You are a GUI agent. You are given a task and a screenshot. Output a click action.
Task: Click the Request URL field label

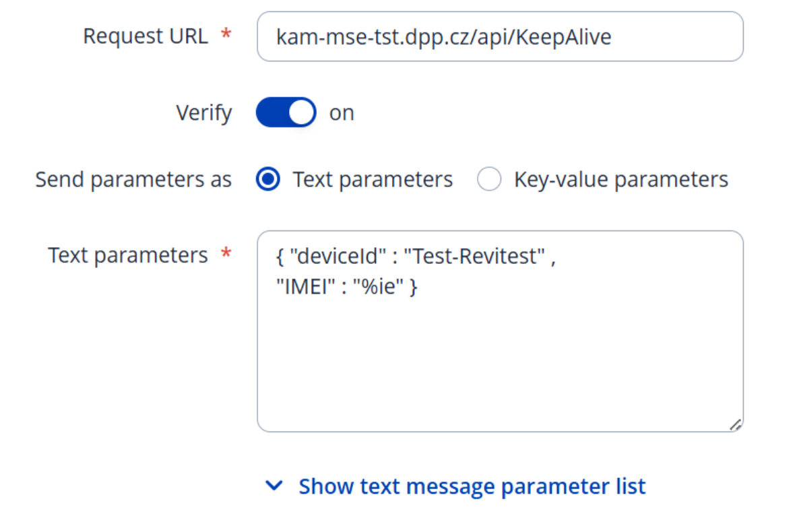(145, 36)
